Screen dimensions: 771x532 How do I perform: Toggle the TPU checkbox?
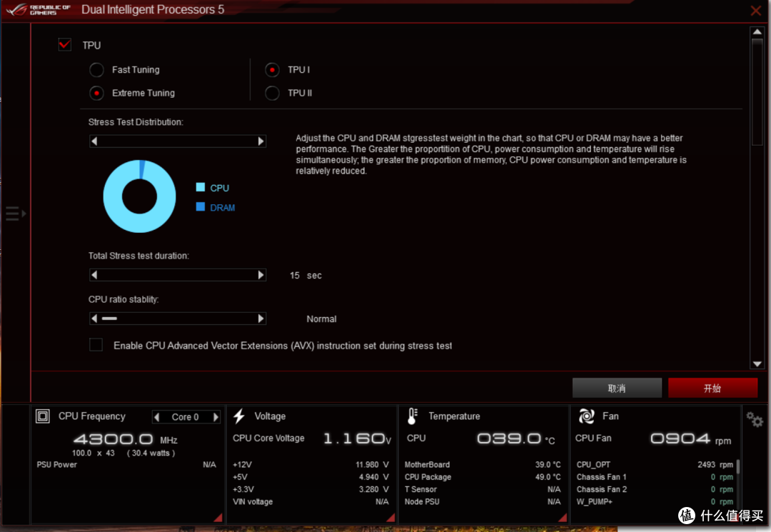pos(64,45)
